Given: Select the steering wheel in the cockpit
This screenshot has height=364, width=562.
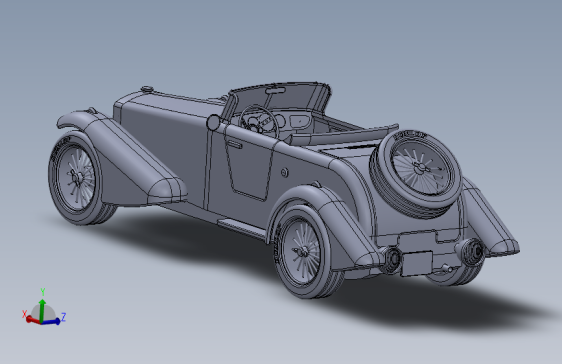Looking at the screenshot, I should 259,123.
